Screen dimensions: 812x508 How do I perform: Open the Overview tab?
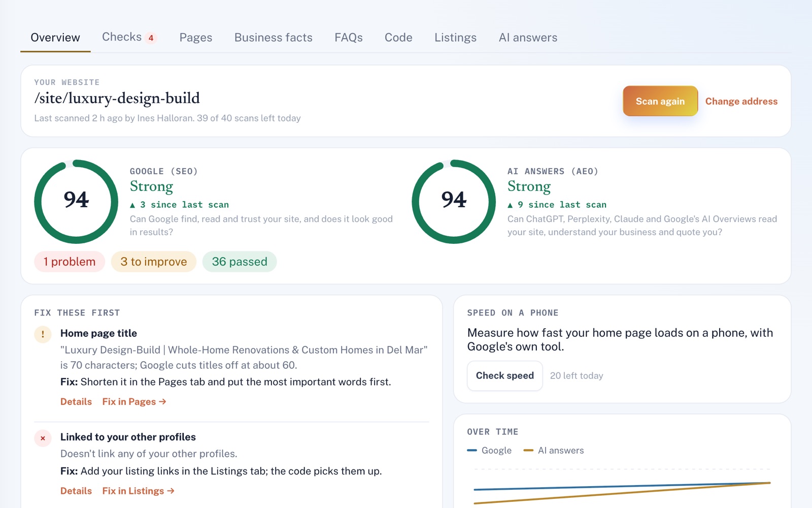point(55,38)
